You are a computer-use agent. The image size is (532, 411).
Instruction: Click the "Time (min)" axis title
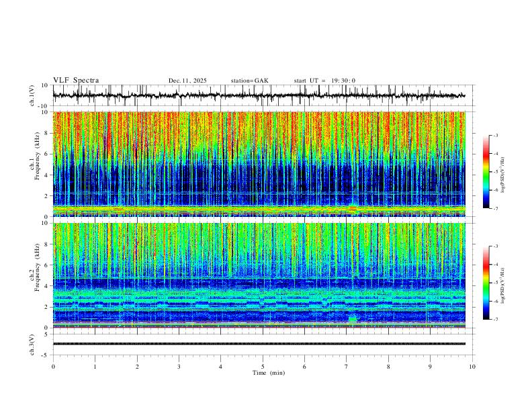(x=269, y=373)
